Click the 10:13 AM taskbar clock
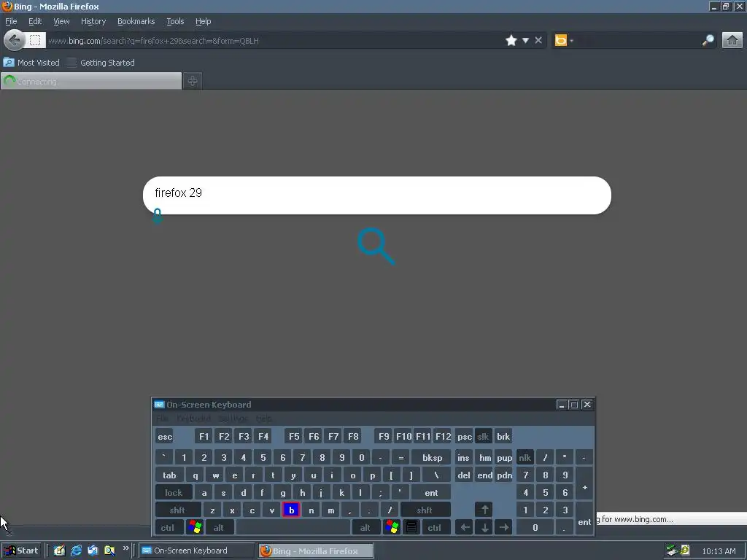Screen dimensions: 747x560 [x=719, y=551]
